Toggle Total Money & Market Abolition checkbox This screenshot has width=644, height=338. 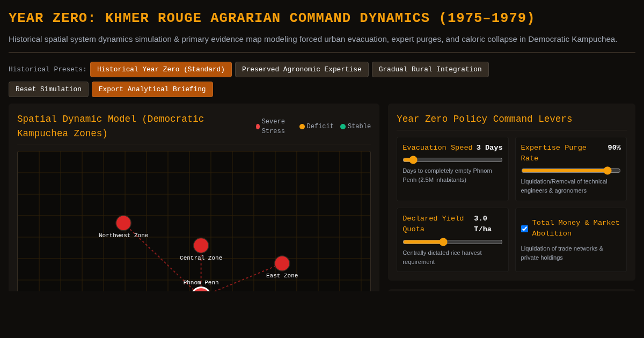click(524, 229)
